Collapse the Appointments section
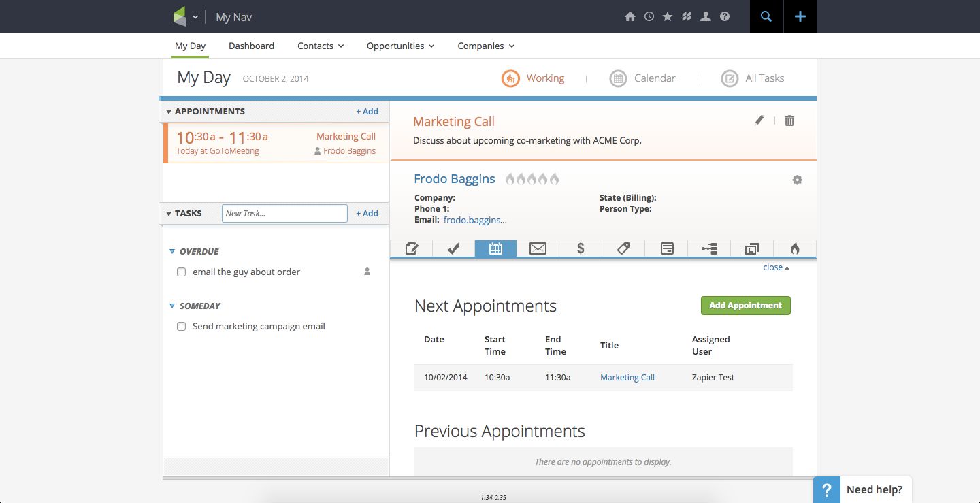This screenshot has width=980, height=503. pos(169,112)
